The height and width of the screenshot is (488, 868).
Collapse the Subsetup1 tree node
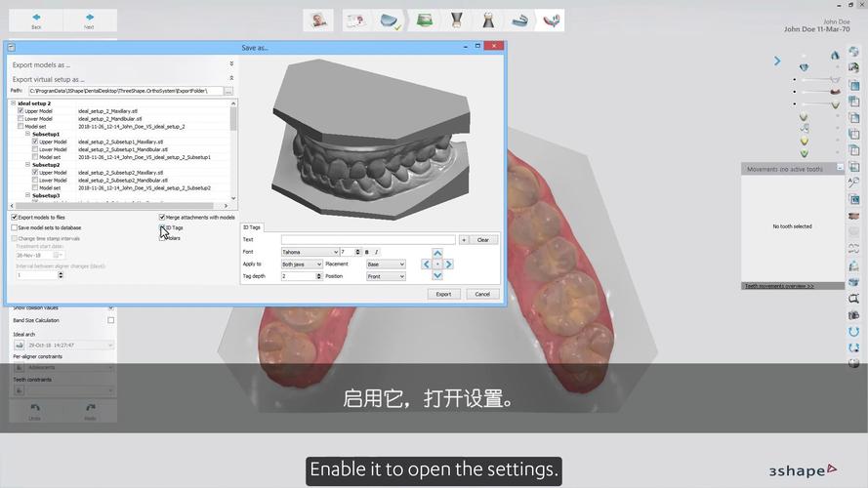[x=27, y=134]
